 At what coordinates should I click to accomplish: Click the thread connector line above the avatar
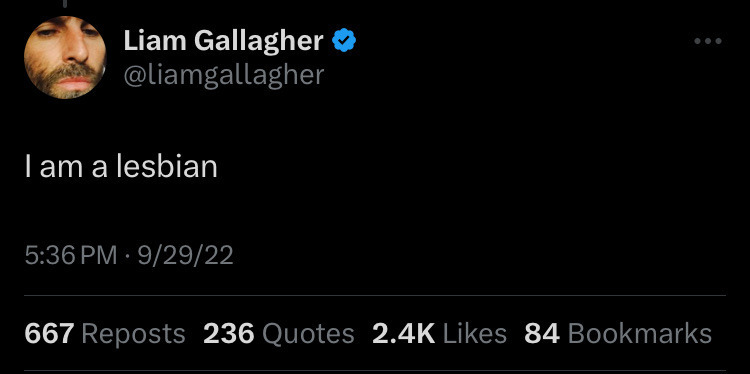coord(65,4)
